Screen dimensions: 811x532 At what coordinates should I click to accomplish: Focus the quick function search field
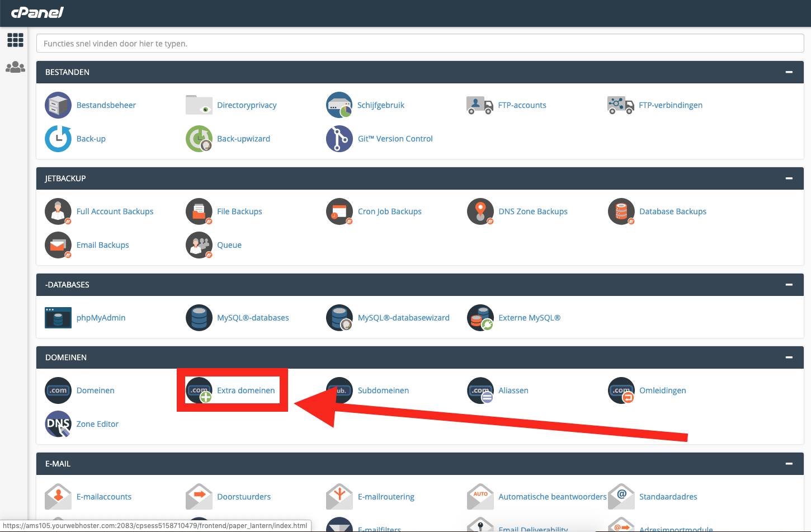click(420, 44)
